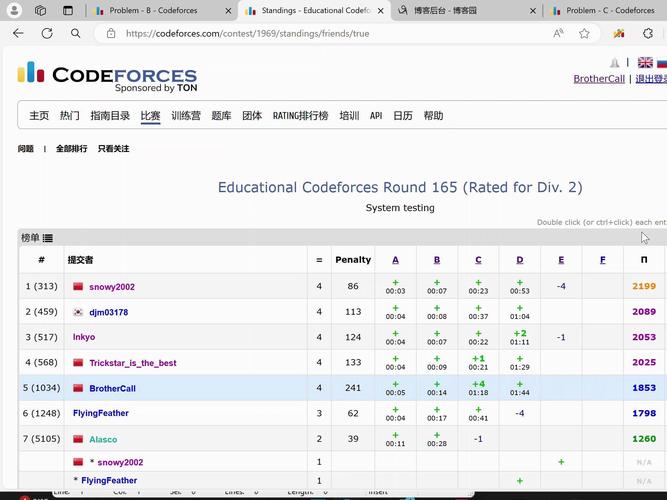
Task: Open the 训练营 menu item
Action: tap(185, 115)
